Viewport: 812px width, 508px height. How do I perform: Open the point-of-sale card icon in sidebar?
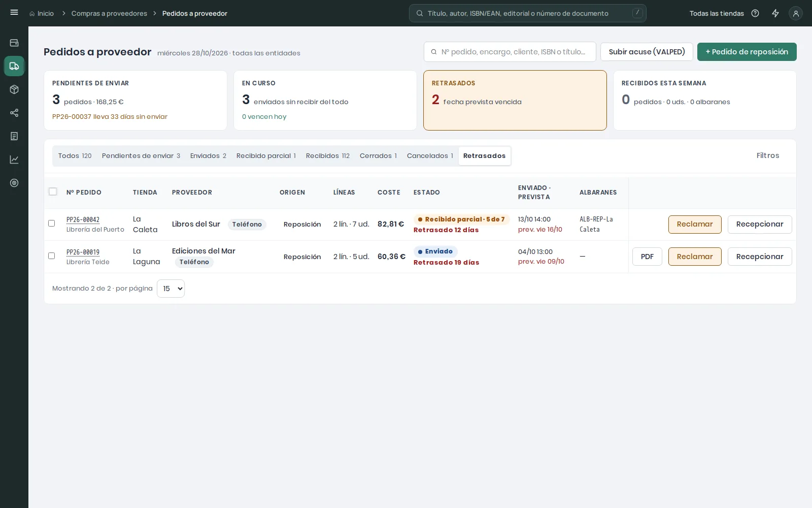tap(14, 43)
